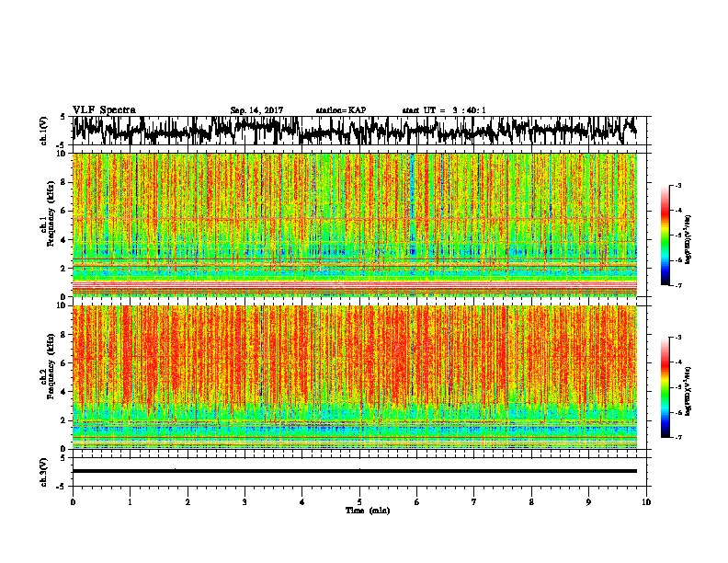Screen dimensions: 728x563
Task: Click the "Time (min)" axis title
Action: [x=368, y=511]
